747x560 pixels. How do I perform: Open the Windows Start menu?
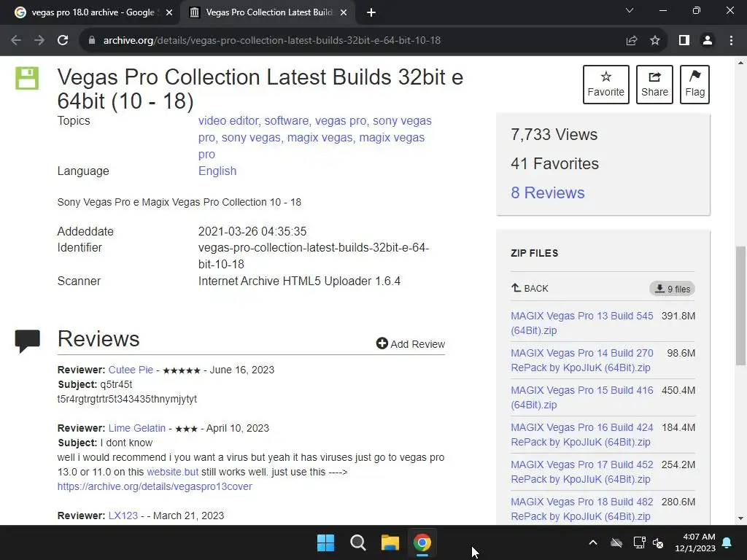tap(326, 542)
